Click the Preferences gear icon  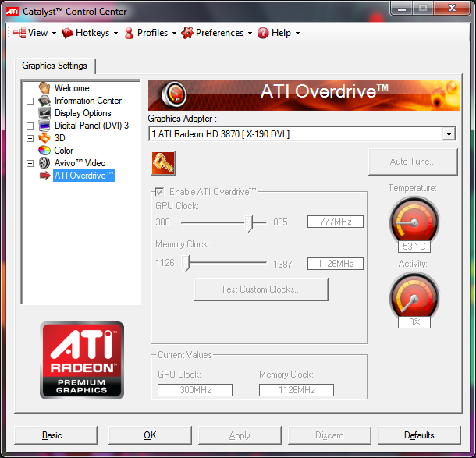187,33
